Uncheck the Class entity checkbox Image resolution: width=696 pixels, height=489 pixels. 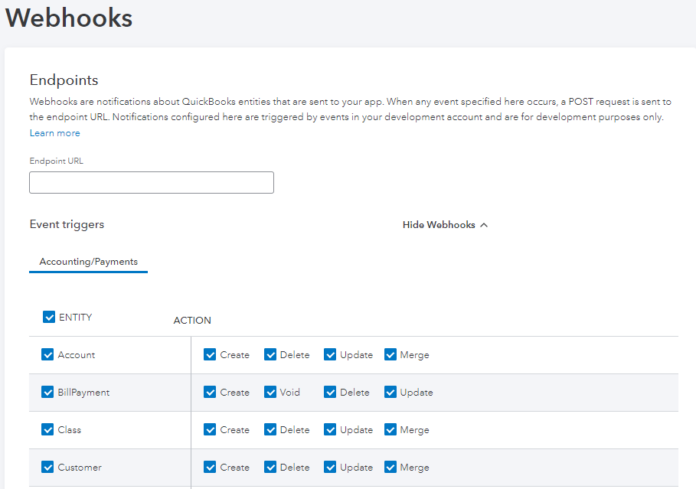tap(48, 430)
